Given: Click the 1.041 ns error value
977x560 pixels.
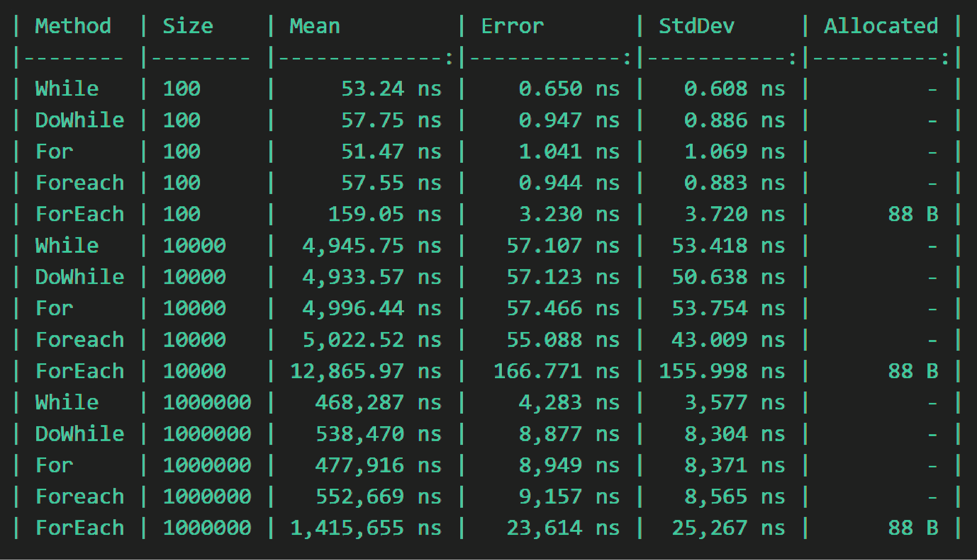Looking at the screenshot, I should (569, 152).
